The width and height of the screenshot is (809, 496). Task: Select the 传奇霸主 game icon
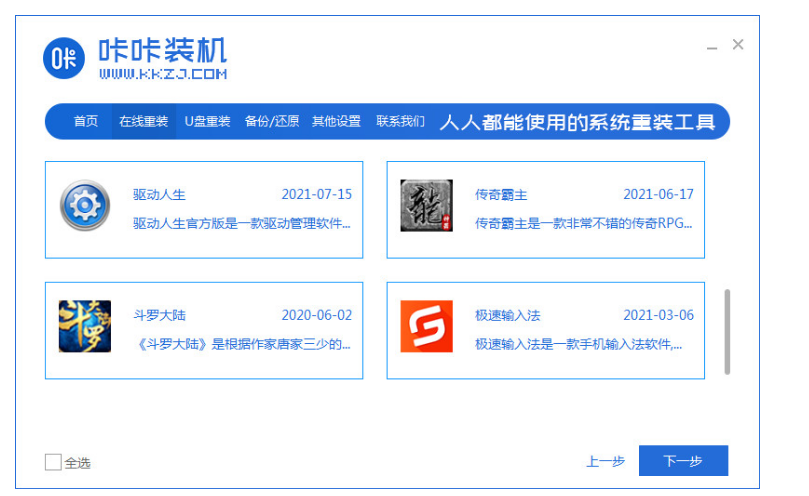(426, 205)
